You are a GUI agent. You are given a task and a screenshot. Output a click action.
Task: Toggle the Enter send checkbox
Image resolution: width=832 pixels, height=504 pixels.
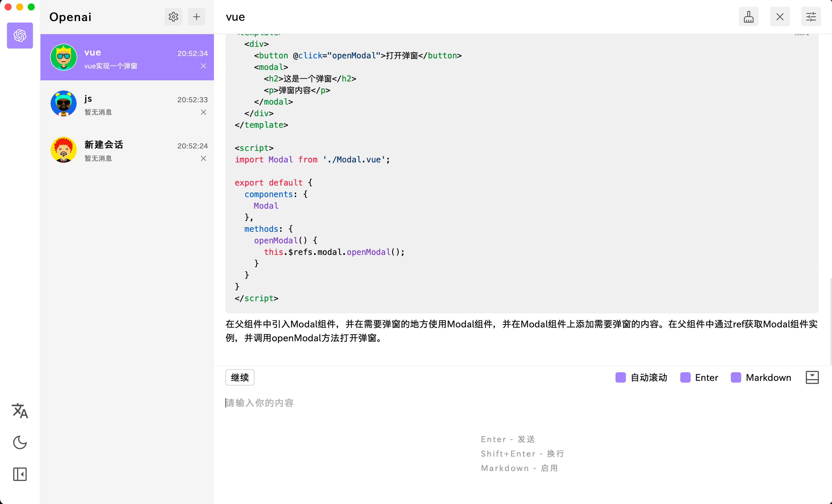tap(685, 377)
